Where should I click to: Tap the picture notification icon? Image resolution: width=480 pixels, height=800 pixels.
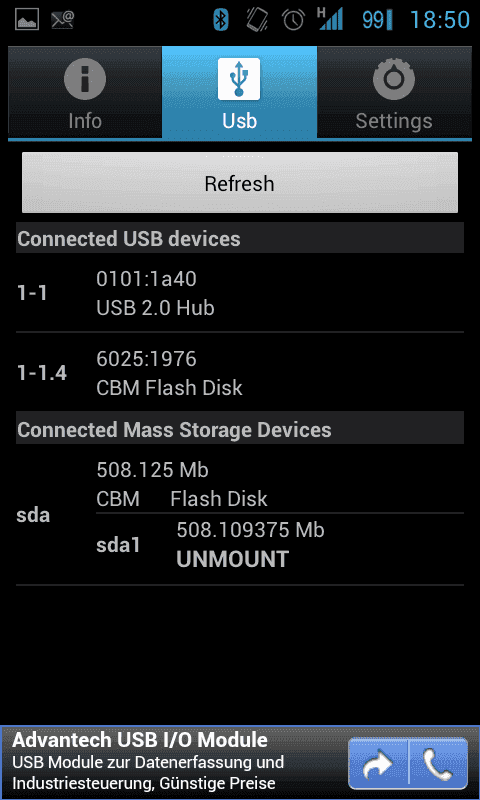pyautogui.click(x=27, y=20)
